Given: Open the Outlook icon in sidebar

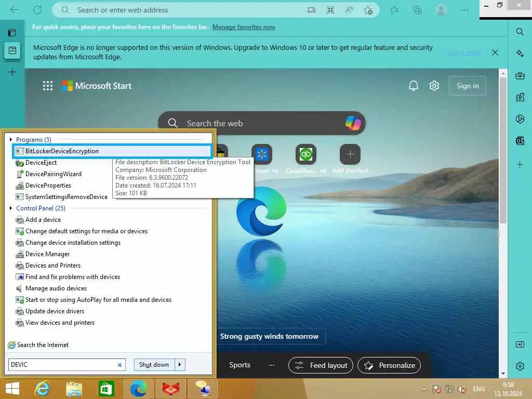Looking at the screenshot, I should (520, 140).
